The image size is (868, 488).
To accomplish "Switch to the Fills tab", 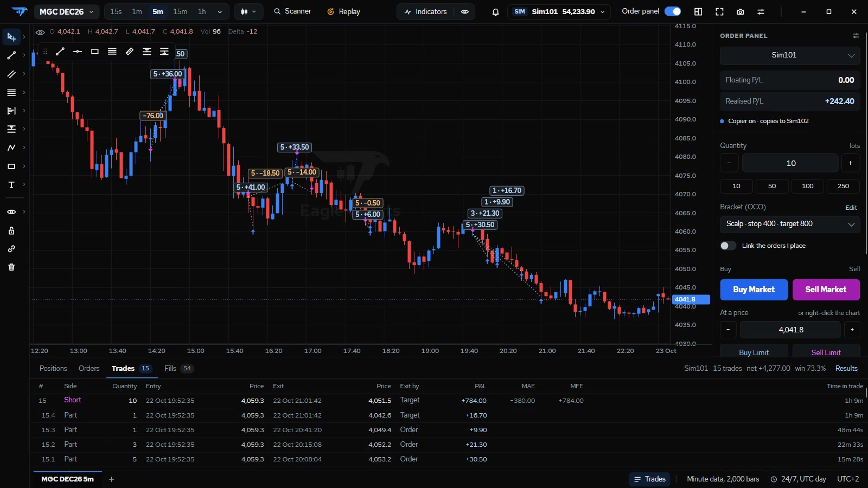I will click(178, 368).
